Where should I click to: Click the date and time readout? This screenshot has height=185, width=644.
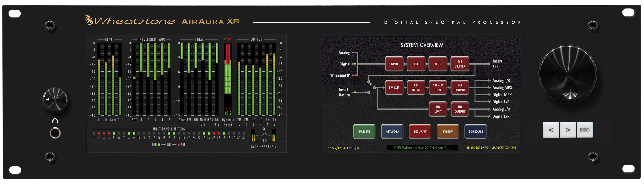[x=343, y=148]
